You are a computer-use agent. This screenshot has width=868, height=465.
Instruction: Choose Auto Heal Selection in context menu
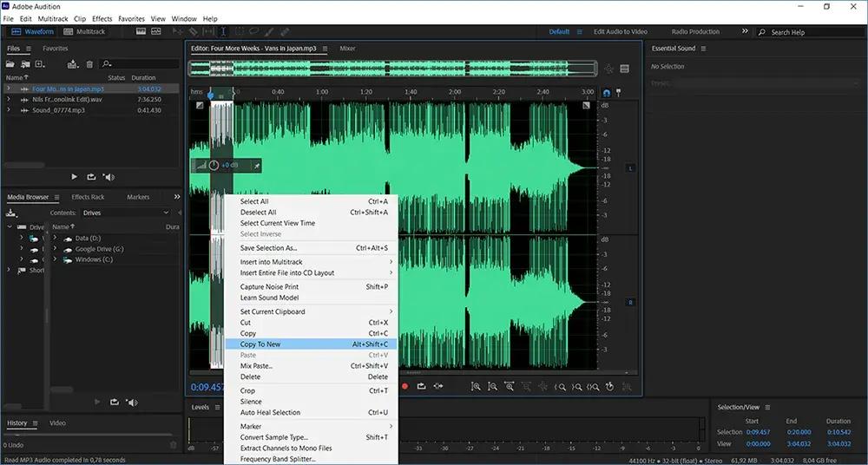point(311,412)
